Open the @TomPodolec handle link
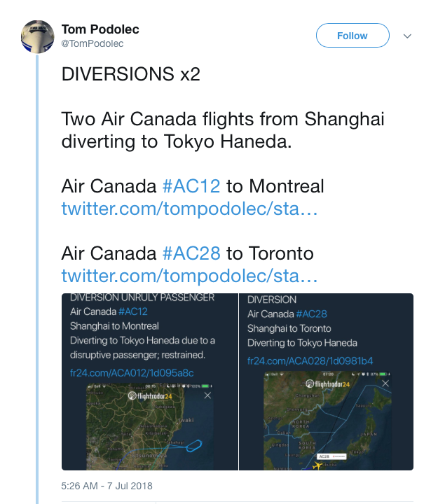Screen dimensions: 438x504 pyautogui.click(x=93, y=43)
